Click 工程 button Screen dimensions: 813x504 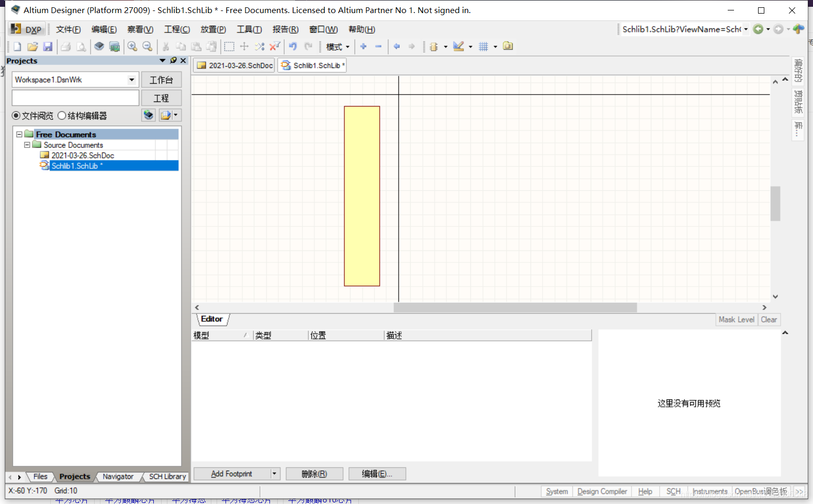(161, 98)
